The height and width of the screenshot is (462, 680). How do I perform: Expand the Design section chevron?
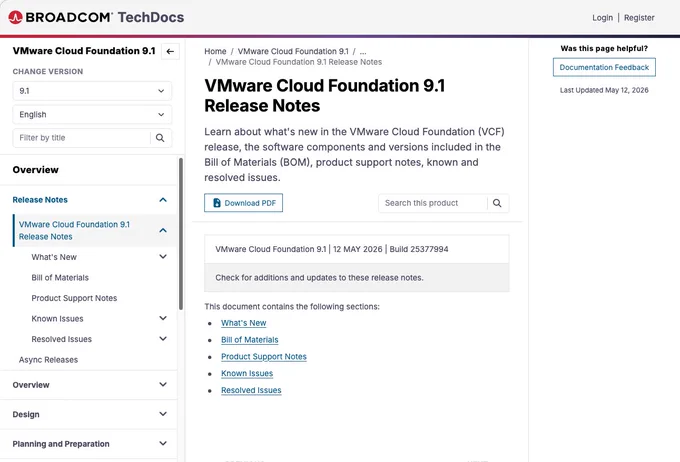pyautogui.click(x=163, y=414)
